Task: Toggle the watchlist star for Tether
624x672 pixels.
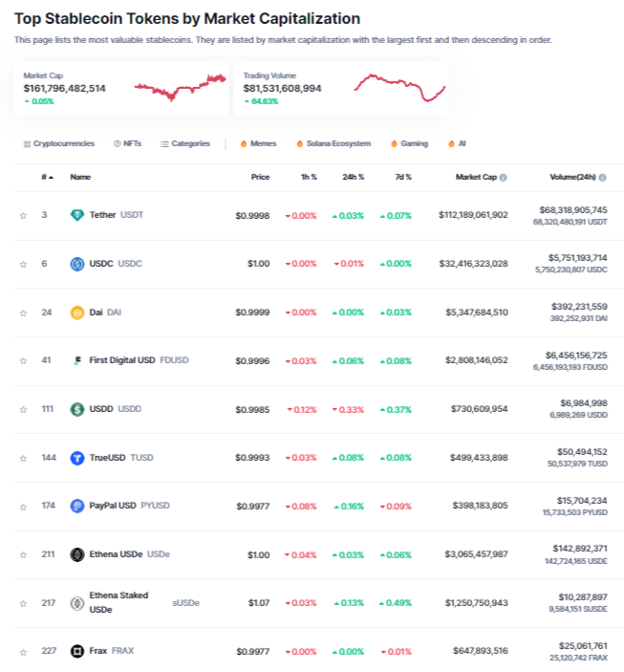Action: [23, 215]
